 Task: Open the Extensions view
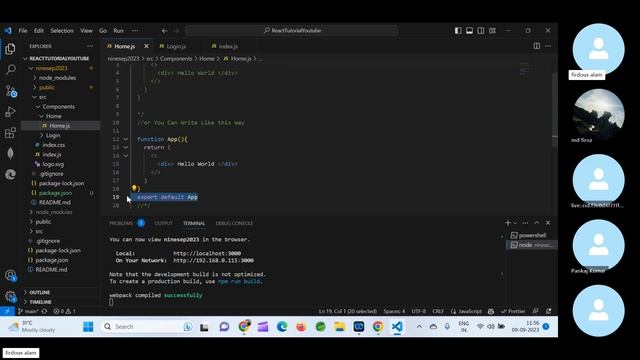click(x=10, y=133)
